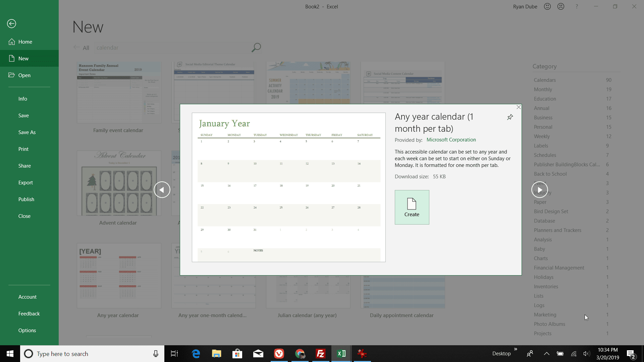Screen dimensions: 644x362
Task: Click the search magnifier icon
Action: coord(256,48)
